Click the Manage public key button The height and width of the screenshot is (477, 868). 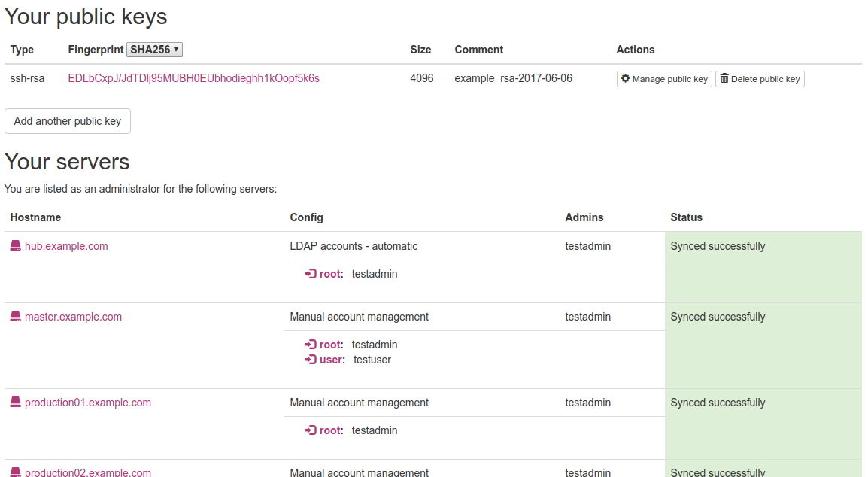pos(664,79)
